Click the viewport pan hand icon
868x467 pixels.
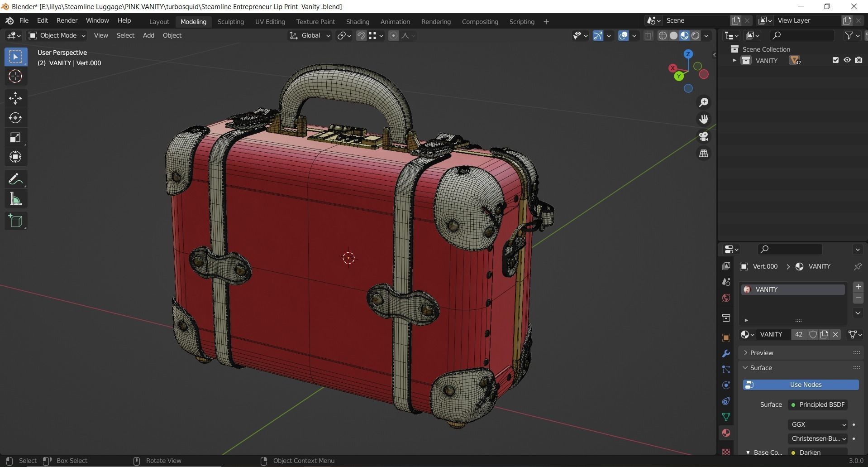click(x=704, y=119)
